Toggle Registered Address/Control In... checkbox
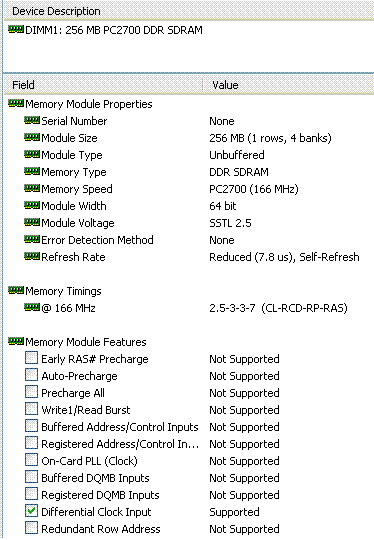The image size is (374, 540). [x=31, y=443]
